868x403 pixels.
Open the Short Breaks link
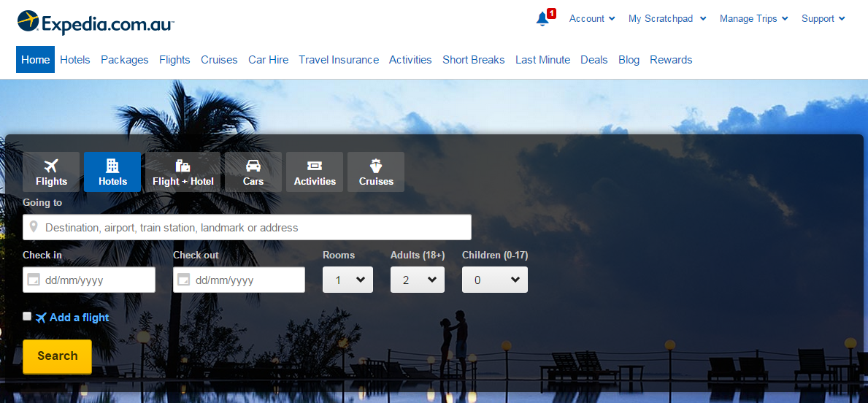click(x=473, y=60)
